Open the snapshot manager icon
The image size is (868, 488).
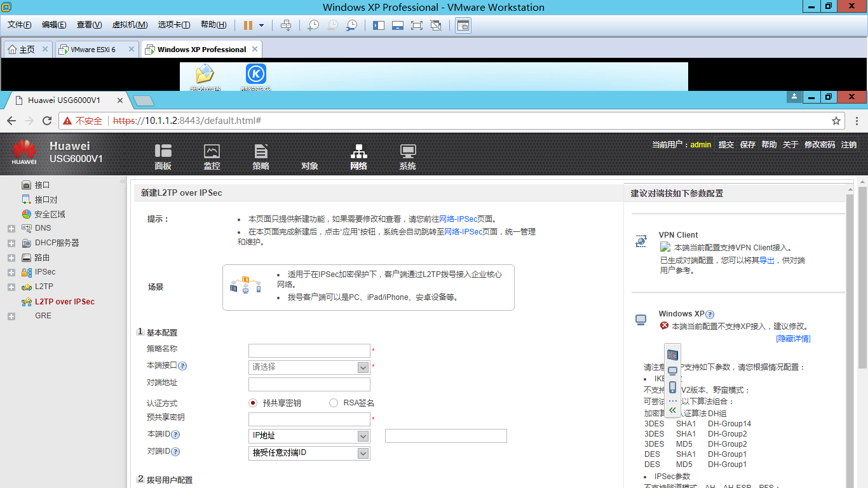point(351,25)
